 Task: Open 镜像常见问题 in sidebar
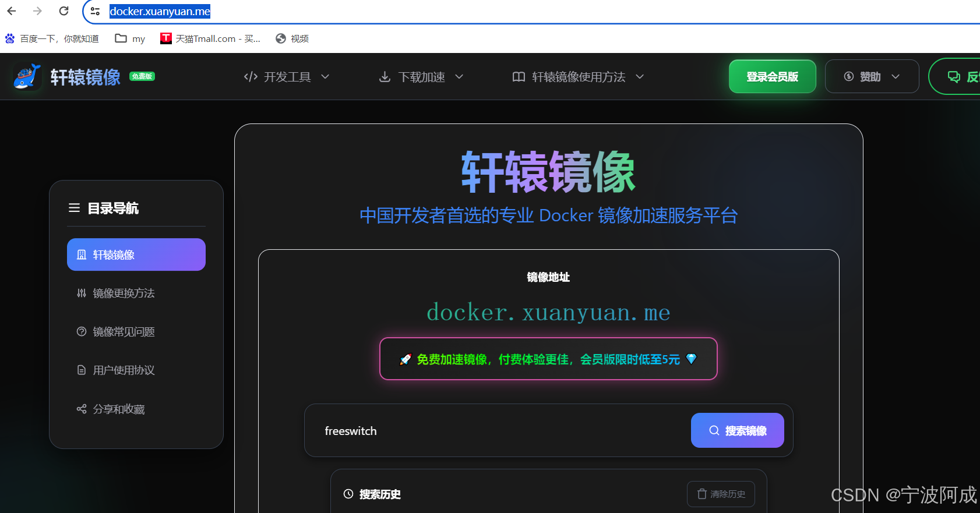tap(136, 331)
